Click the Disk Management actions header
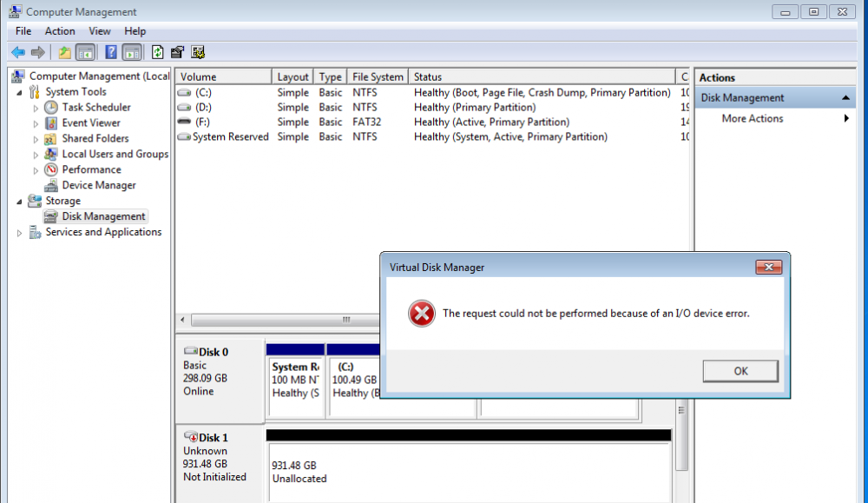 pyautogui.click(x=775, y=98)
